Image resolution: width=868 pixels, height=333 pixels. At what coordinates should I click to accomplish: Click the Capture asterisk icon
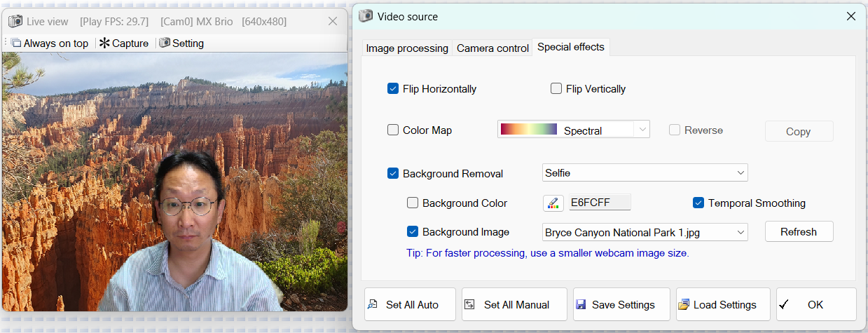click(x=104, y=43)
